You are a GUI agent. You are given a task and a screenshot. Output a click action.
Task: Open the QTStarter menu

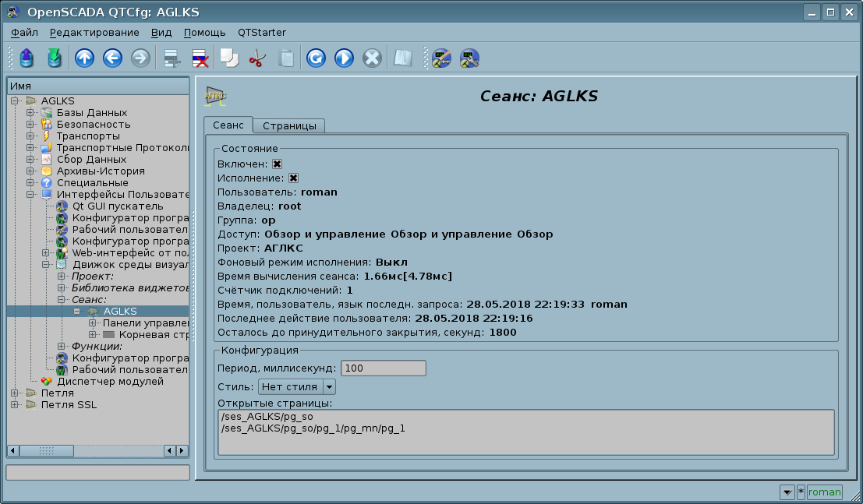click(x=262, y=33)
